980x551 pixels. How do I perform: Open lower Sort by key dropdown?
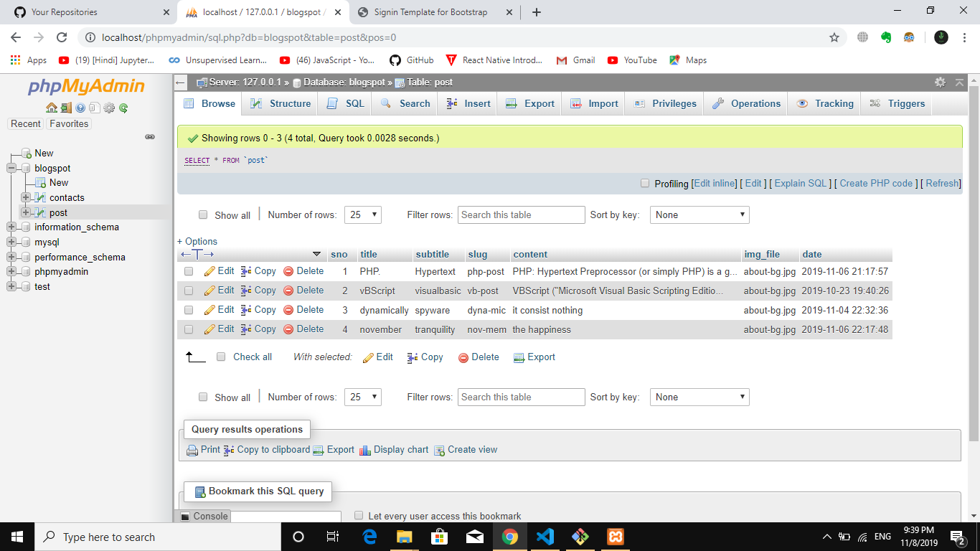(699, 397)
